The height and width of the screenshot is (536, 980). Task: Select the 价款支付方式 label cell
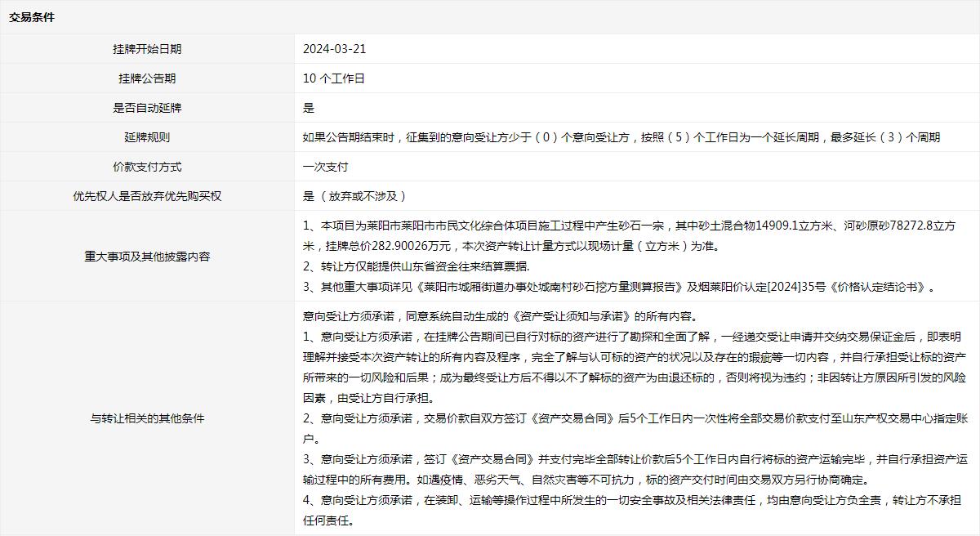point(147,167)
